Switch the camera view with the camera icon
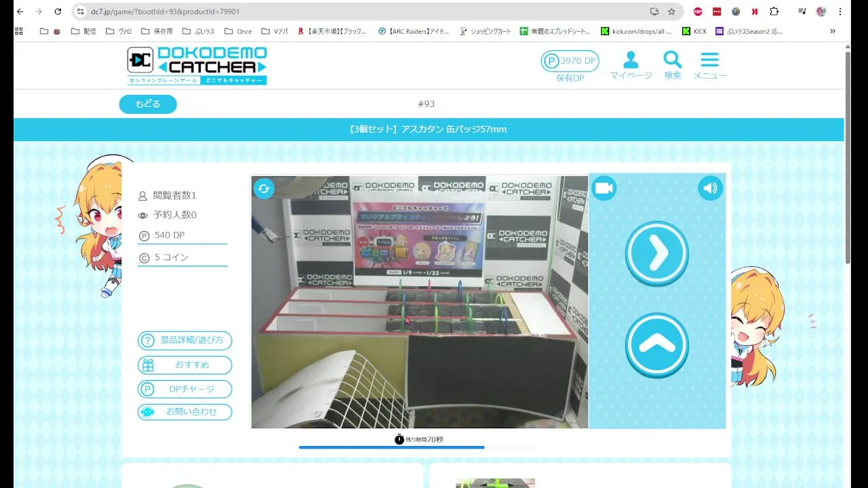Image resolution: width=868 pixels, height=488 pixels. click(604, 188)
